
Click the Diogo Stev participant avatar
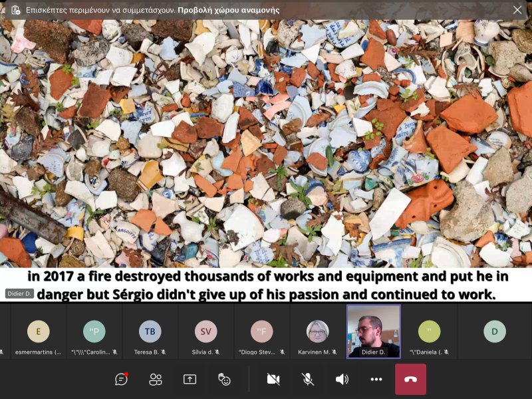pos(261,331)
